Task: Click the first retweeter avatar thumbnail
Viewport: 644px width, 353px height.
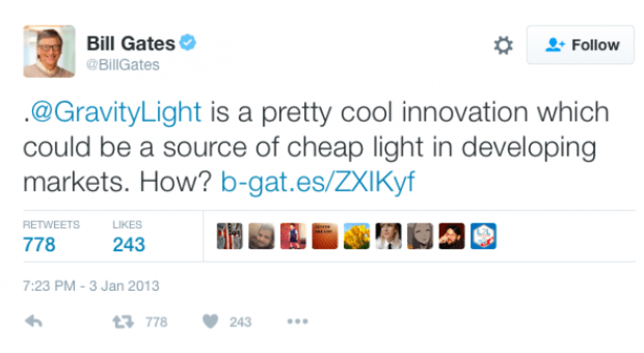Action: (230, 236)
